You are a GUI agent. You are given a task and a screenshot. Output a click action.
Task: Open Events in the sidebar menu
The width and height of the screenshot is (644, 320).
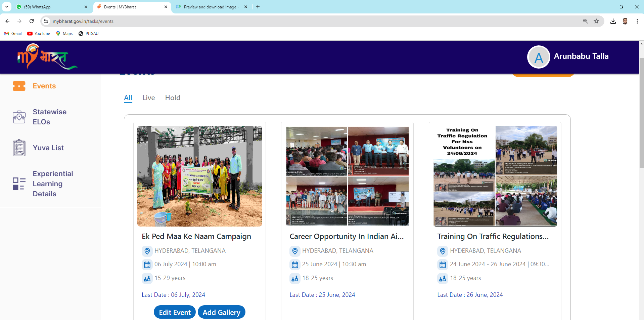[44, 86]
